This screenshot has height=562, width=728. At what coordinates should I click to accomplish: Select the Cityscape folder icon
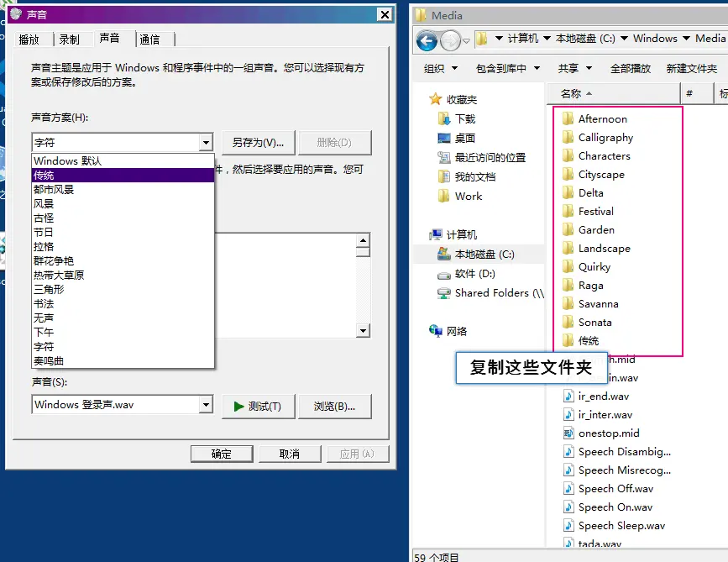point(568,175)
